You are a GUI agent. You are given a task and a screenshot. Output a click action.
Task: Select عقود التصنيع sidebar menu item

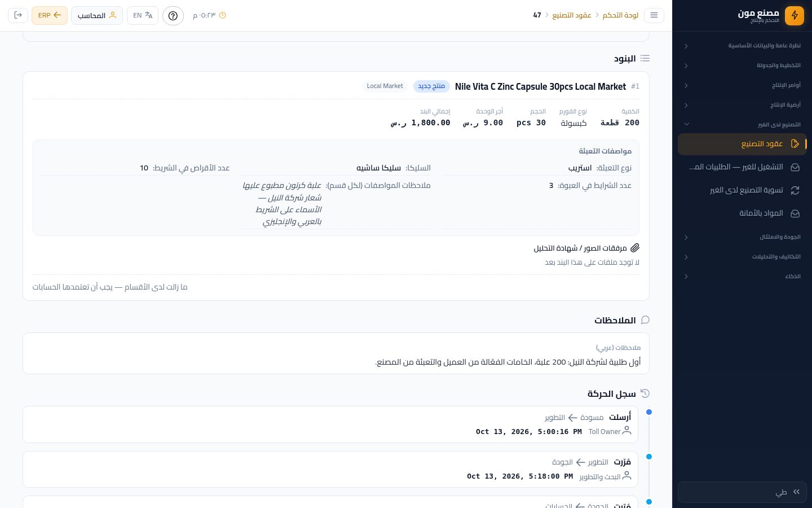pos(742,144)
